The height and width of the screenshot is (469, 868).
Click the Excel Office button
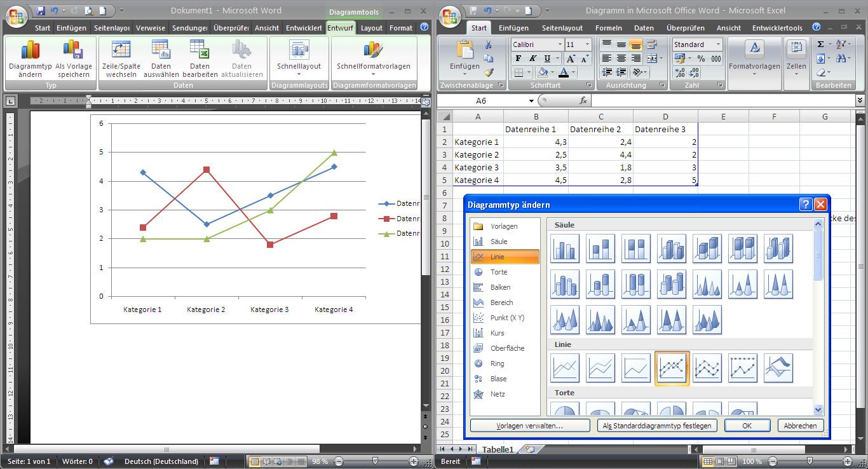point(450,17)
